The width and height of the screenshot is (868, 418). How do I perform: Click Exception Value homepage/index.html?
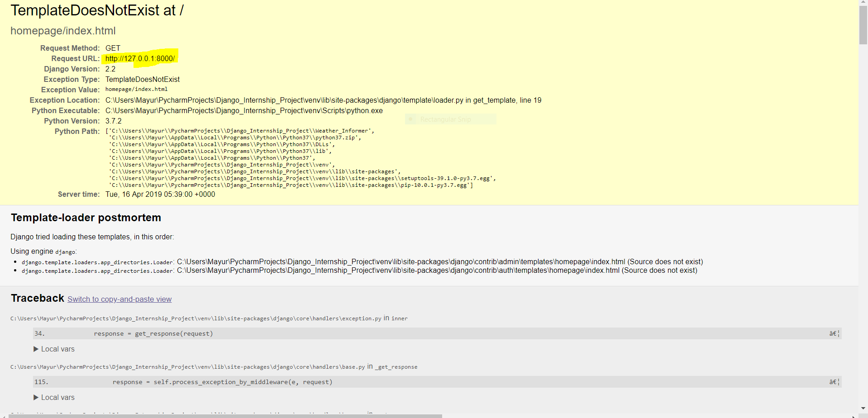136,90
